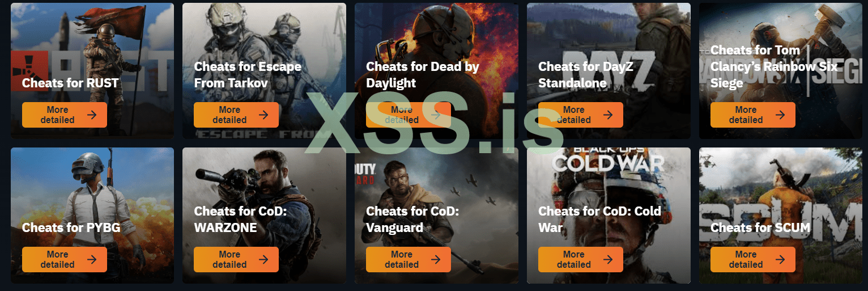Click arrow icon on Rainbow Six Siege card
Image resolution: width=868 pixels, height=291 pixels.
780,115
